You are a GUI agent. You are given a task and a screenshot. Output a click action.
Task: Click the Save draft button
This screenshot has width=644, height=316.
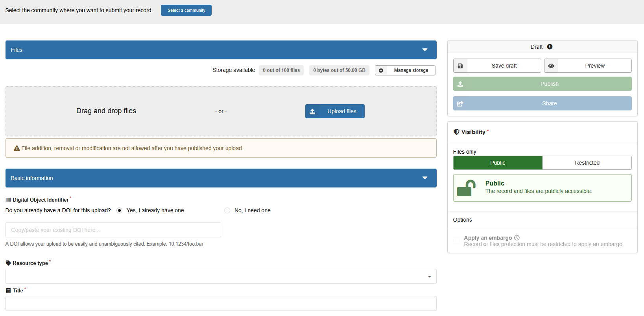tap(497, 66)
